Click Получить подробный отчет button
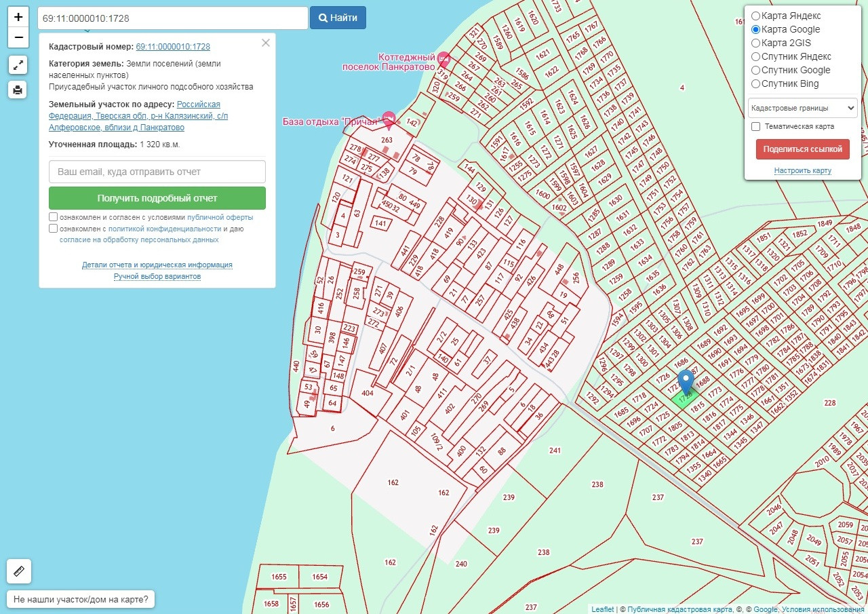Viewport: 868px width, 614px height. (x=157, y=198)
